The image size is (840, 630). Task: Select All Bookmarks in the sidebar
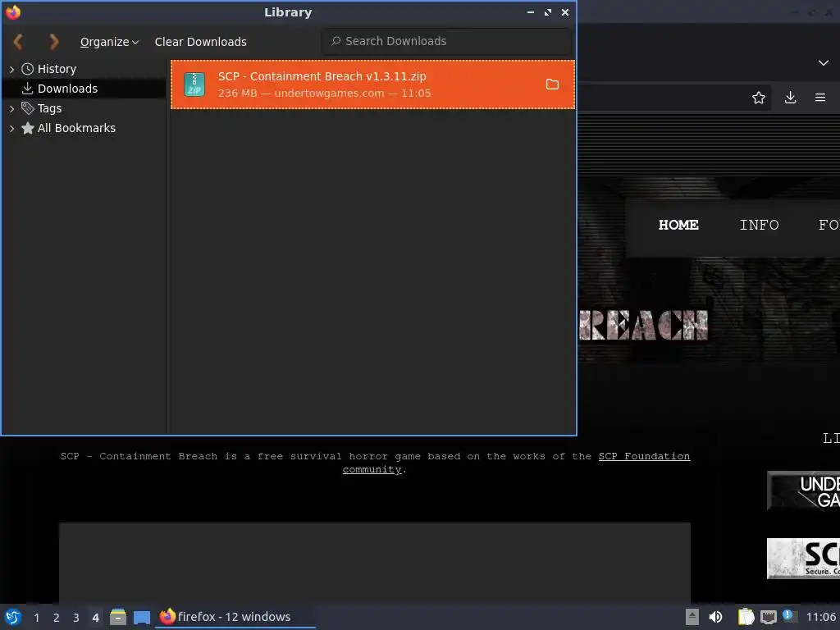click(76, 128)
